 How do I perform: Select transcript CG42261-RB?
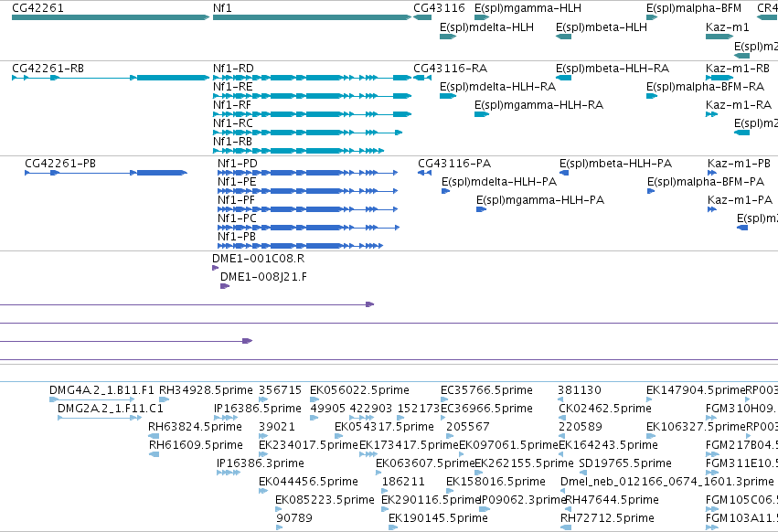pyautogui.click(x=111, y=78)
